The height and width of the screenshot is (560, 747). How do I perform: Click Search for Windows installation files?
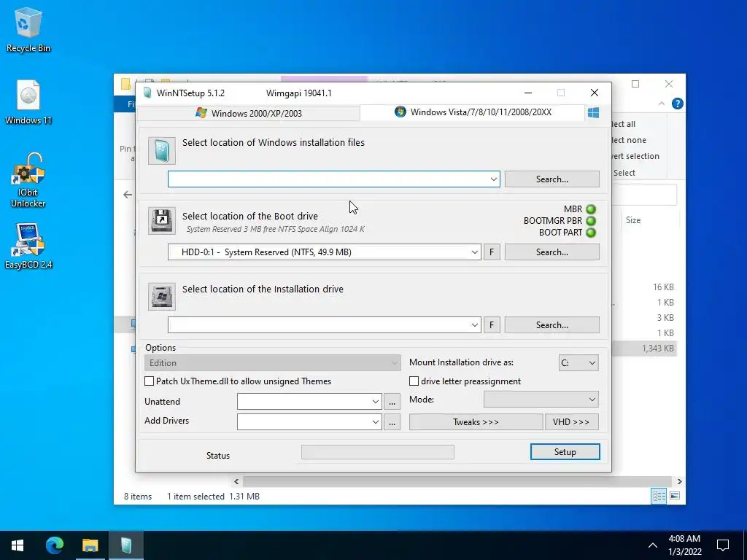coord(551,179)
